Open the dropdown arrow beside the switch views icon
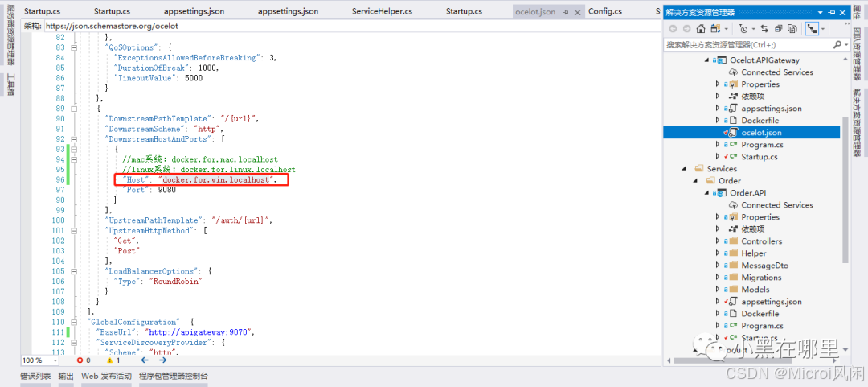 point(726,29)
